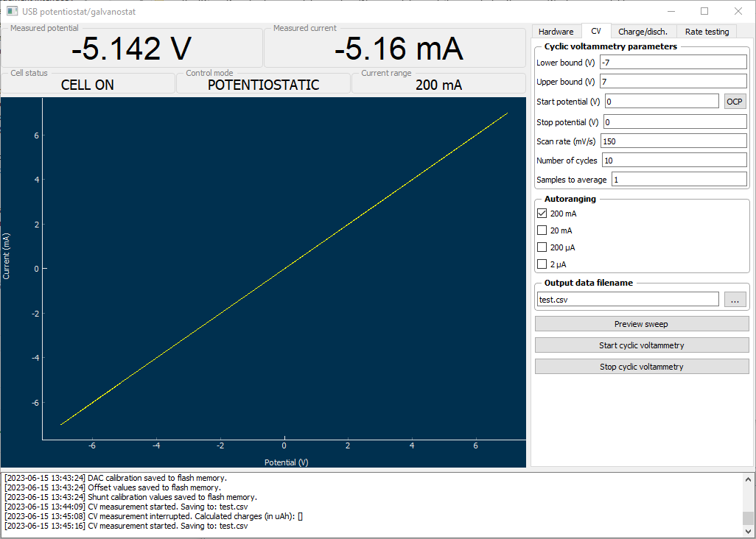The image size is (756, 539).
Task: Switch to the Hardware tab
Action: (x=556, y=31)
